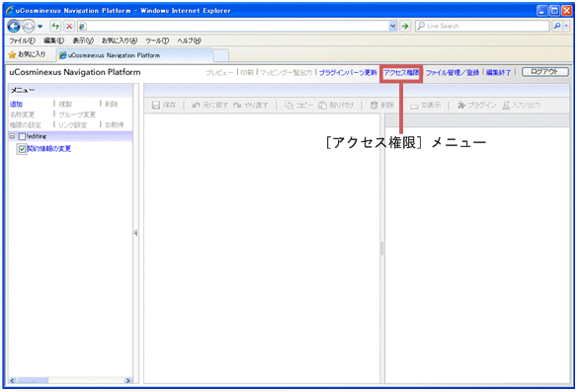Click the Live Search input box
The height and width of the screenshot is (392, 578).
coord(482,26)
